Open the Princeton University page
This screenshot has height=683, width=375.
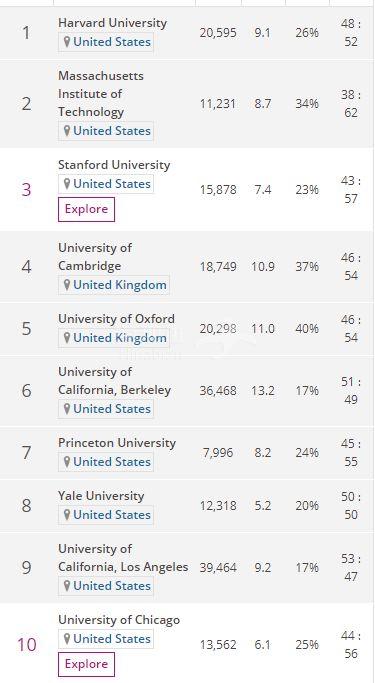click(x=117, y=443)
